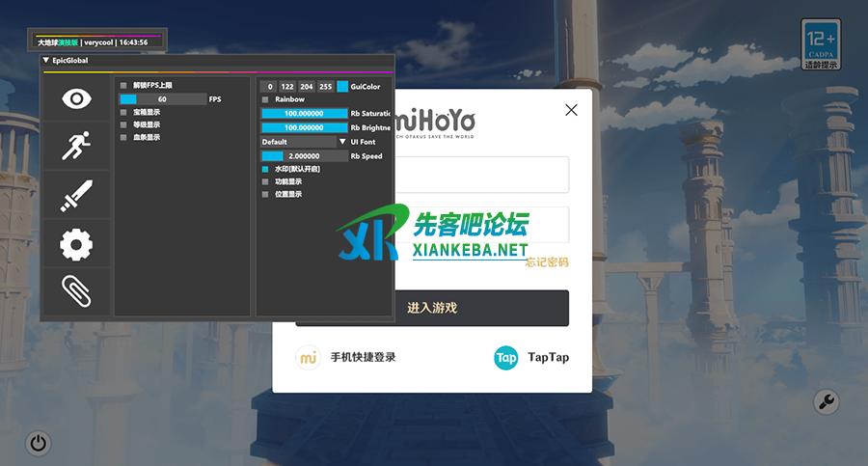Click the GuiColor blue swatch
868x466 pixels.
click(x=342, y=87)
